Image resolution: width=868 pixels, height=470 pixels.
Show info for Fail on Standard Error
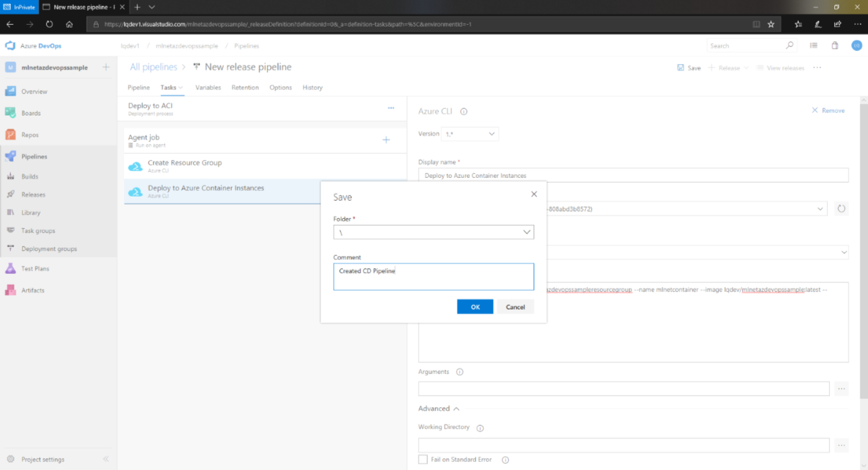505,460
